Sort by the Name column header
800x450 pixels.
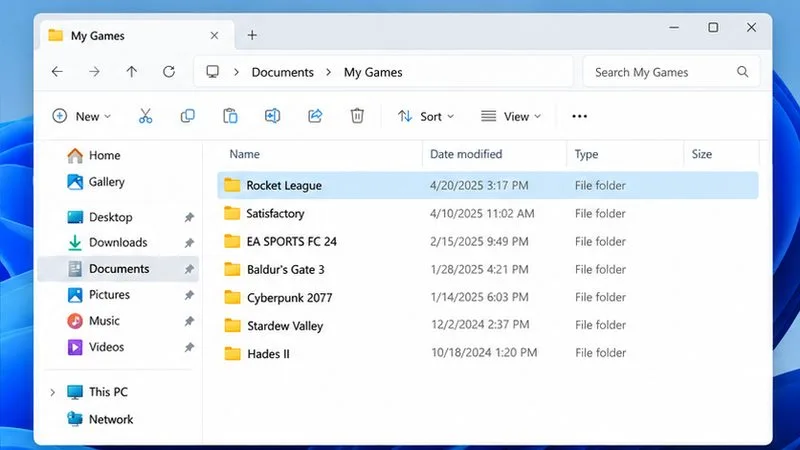[x=244, y=154]
